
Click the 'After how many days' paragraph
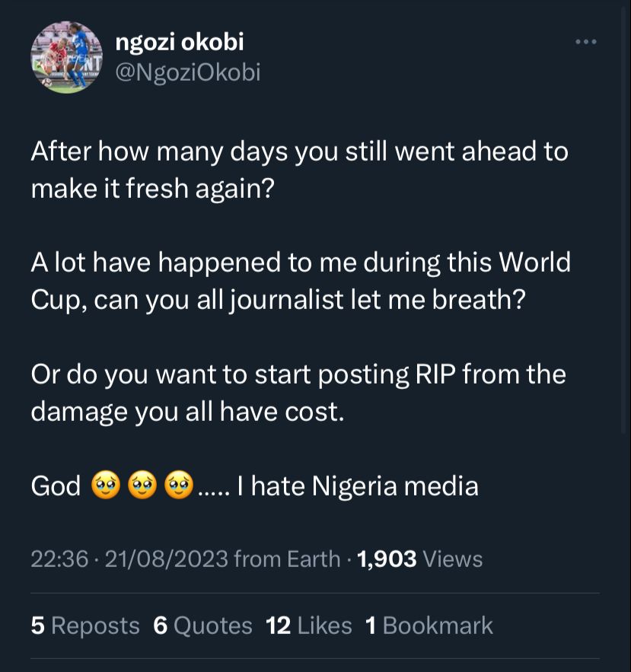pyautogui.click(x=299, y=169)
